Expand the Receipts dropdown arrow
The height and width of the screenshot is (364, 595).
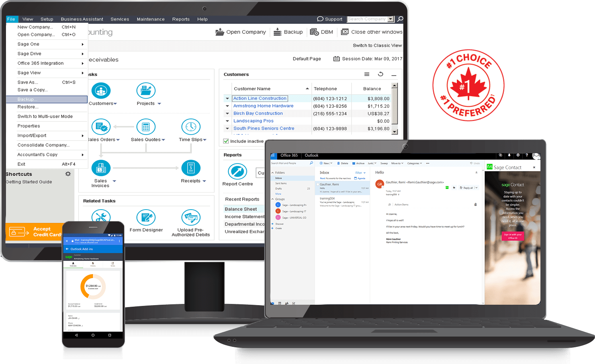pyautogui.click(x=204, y=181)
